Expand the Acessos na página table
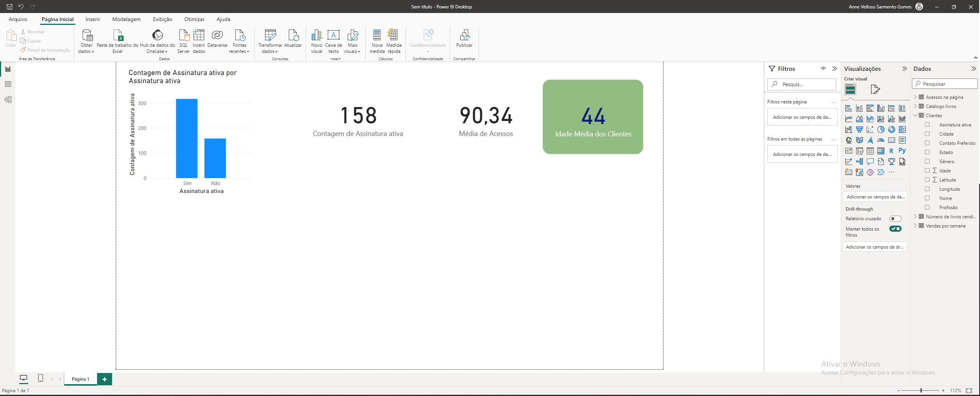 pos(915,97)
